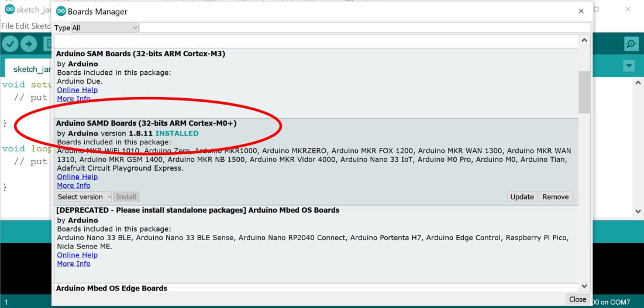644x308 pixels.
Task: Open the Edit menu
Action: (22, 26)
